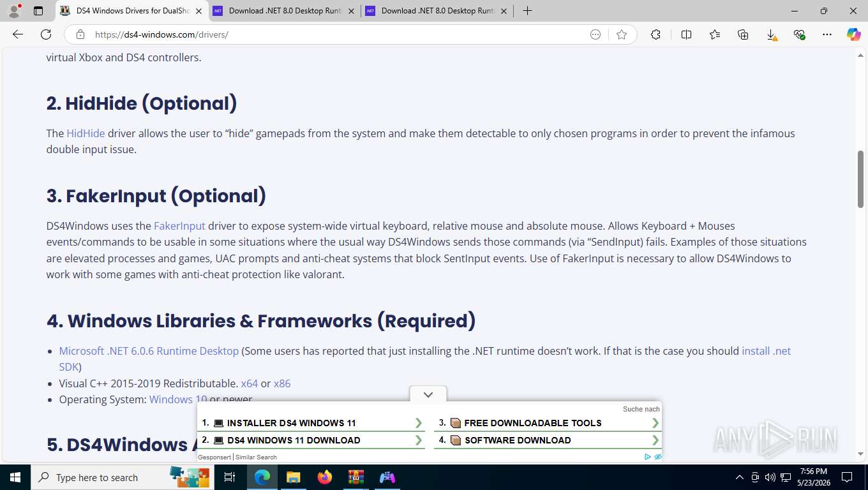Image resolution: width=868 pixels, height=490 pixels.
Task: Show hidden system tray icons
Action: click(740, 477)
